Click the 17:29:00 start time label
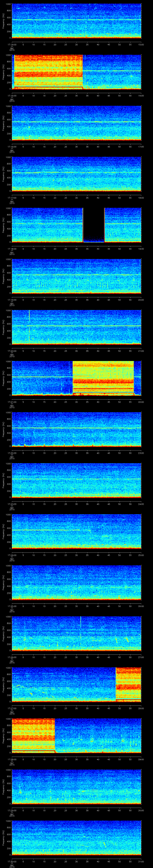 (12, 810)
